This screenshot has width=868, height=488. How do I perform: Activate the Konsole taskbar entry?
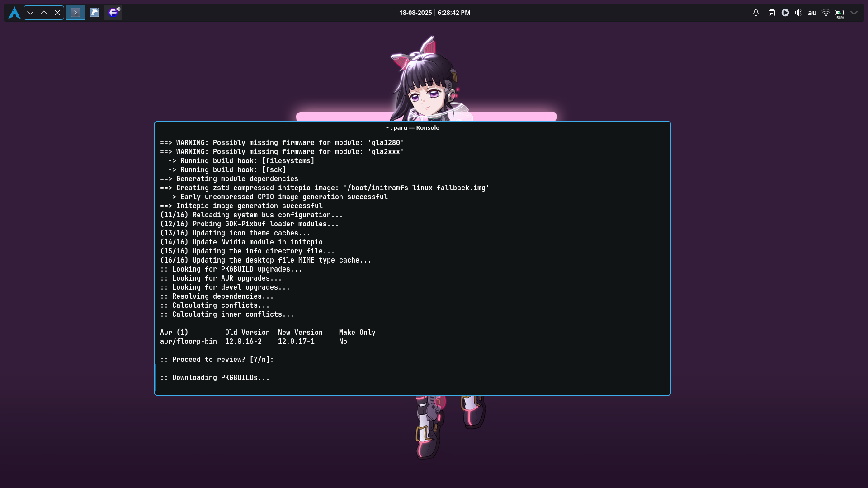coord(75,13)
